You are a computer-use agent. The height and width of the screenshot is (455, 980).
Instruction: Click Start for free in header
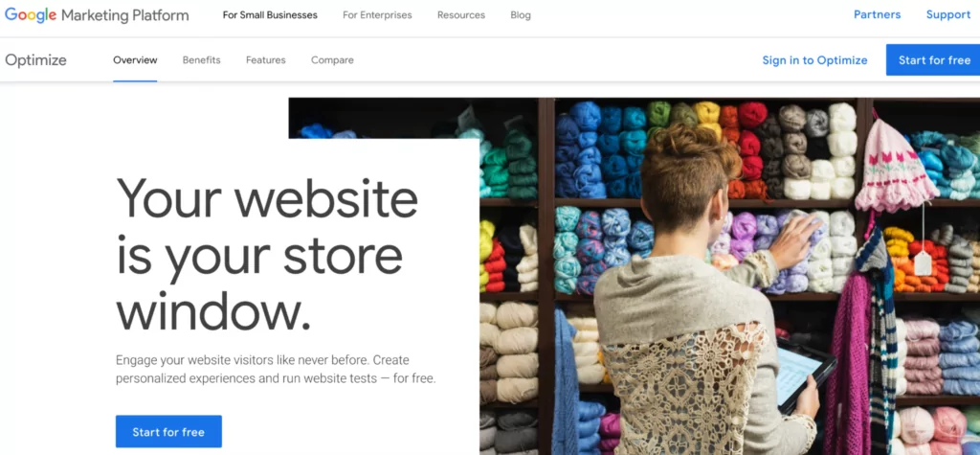point(933,60)
